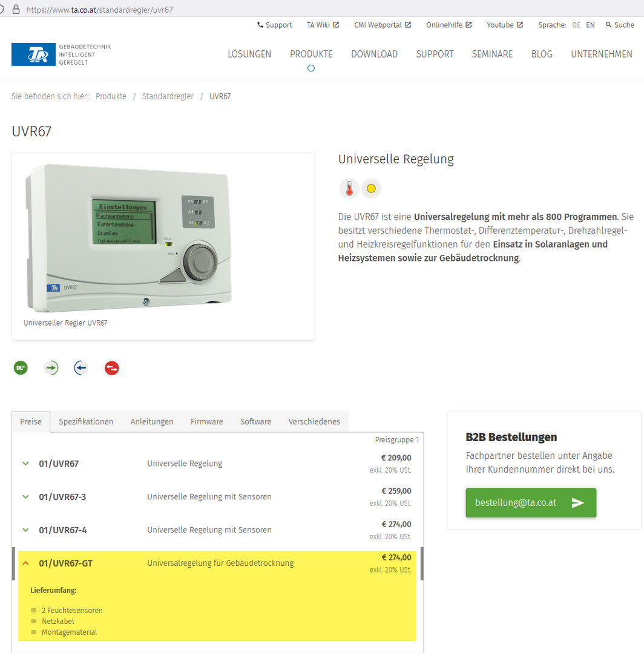This screenshot has height=653, width=644.
Task: Switch language to EN
Action: click(590, 25)
